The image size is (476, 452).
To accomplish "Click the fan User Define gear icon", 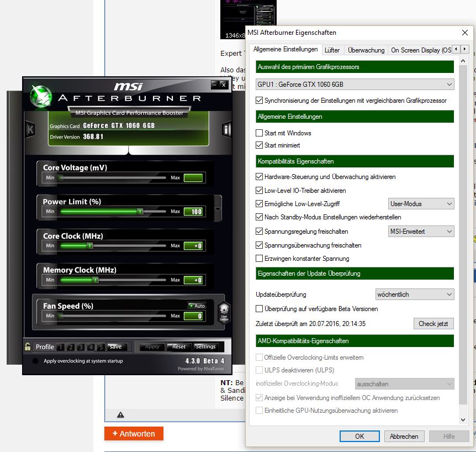I will pyautogui.click(x=224, y=313).
